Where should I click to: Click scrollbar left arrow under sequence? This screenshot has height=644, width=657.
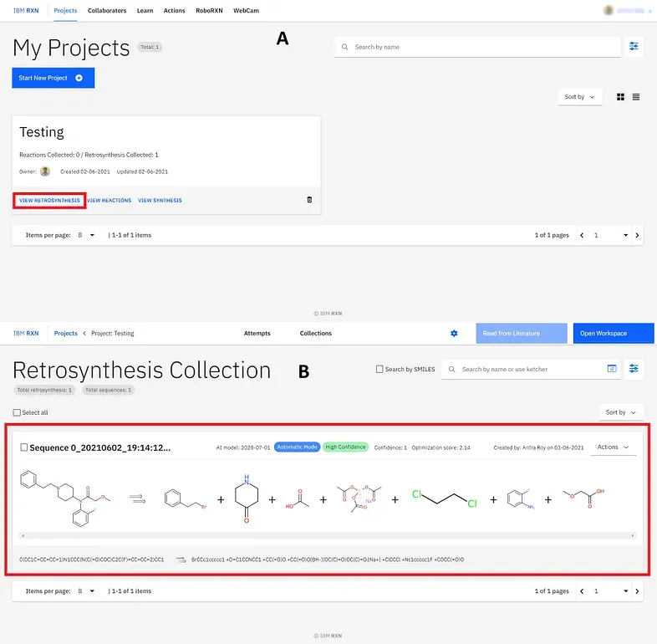[23, 535]
